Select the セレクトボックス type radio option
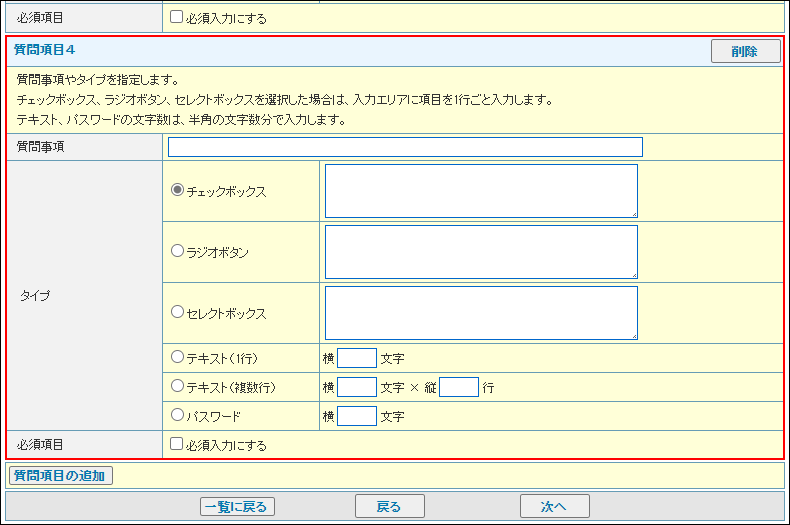The width and height of the screenshot is (790, 525). coord(178,312)
